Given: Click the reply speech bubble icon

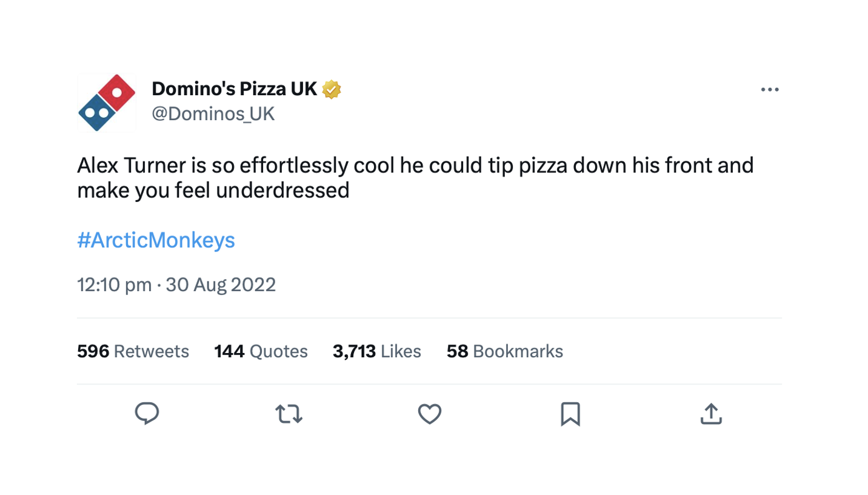Looking at the screenshot, I should [x=146, y=414].
